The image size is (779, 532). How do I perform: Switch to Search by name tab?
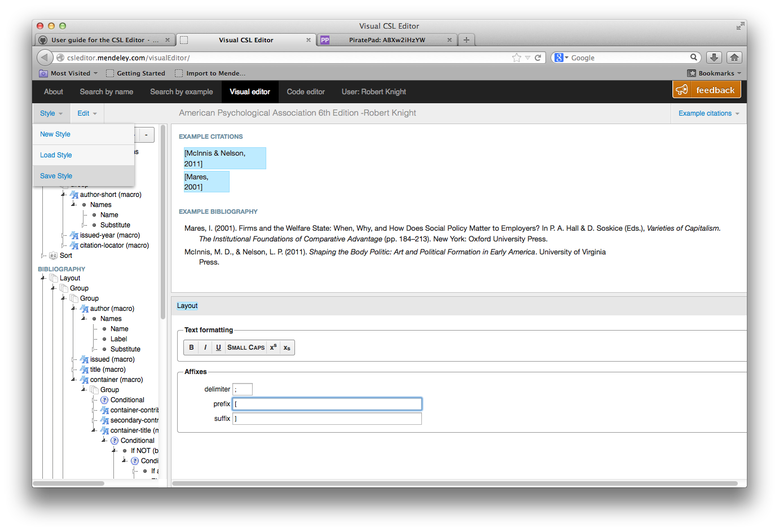tap(107, 92)
